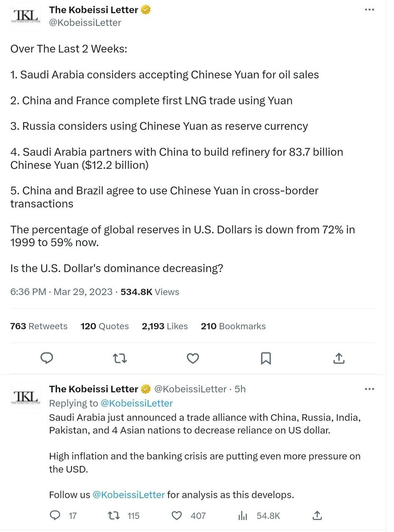Click the reply speech bubble on main tweet
Screen dimensions: 394x532
47,358
